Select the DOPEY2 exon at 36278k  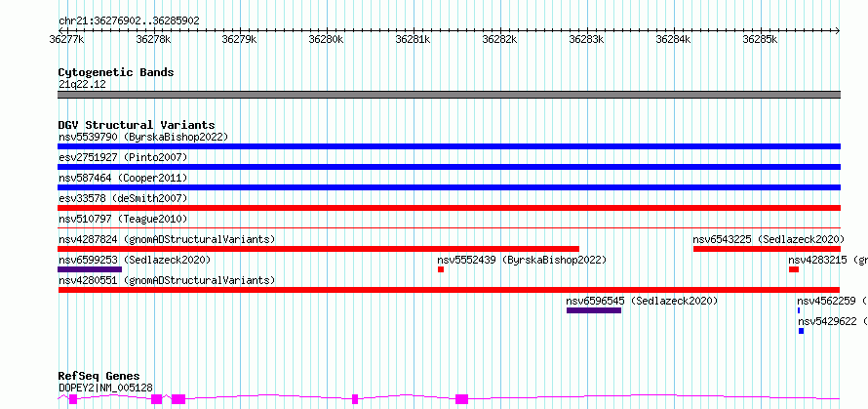(157, 399)
